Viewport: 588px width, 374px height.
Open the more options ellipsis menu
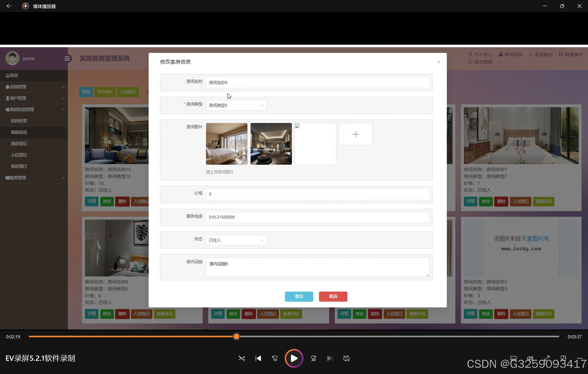pos(580,358)
